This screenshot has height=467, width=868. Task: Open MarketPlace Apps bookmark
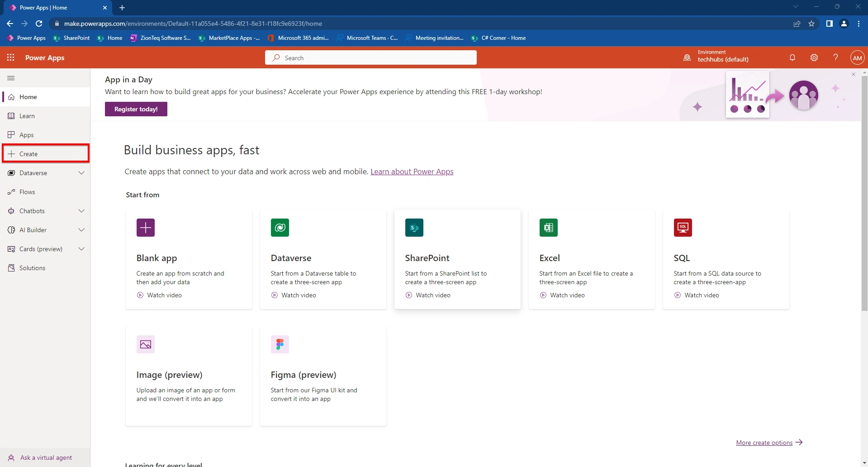pyautogui.click(x=229, y=38)
